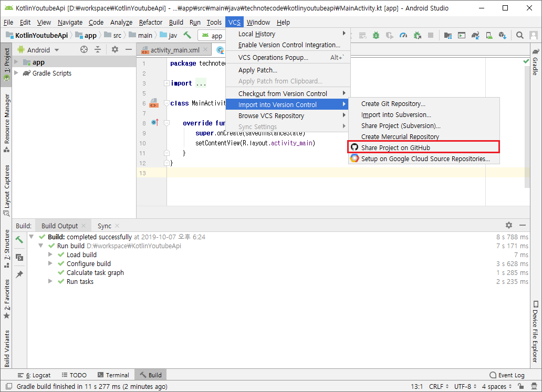Viewport: 542px width, 392px height.
Task: Toggle the Device File Explorer side panel
Action: point(535,332)
